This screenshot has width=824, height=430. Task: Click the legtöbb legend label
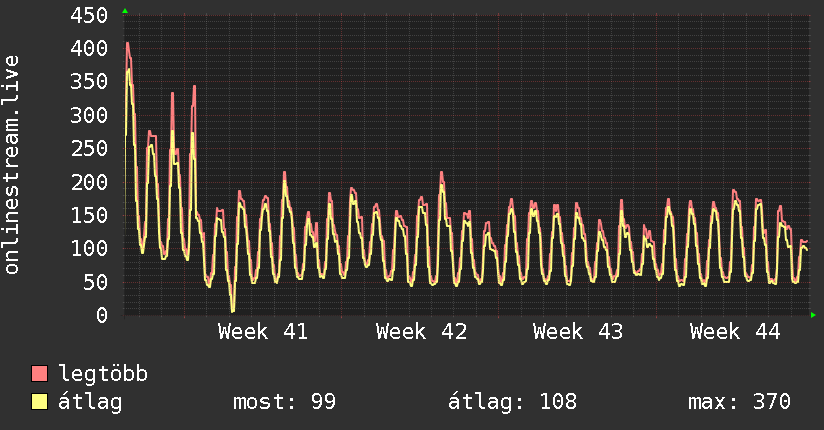coord(103,374)
